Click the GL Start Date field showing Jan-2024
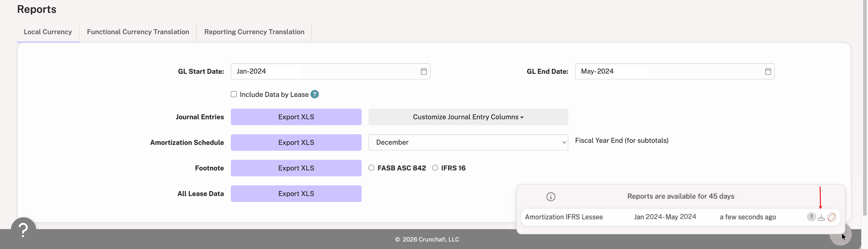 click(330, 71)
